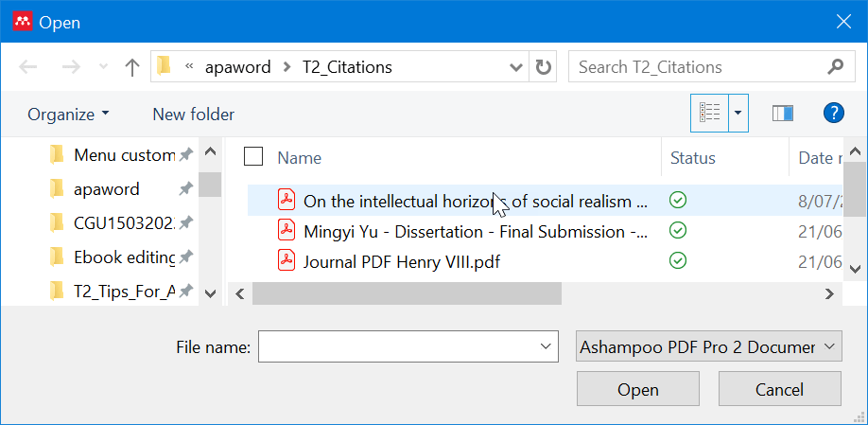Click the pin icon beside Ebook editing

click(186, 257)
